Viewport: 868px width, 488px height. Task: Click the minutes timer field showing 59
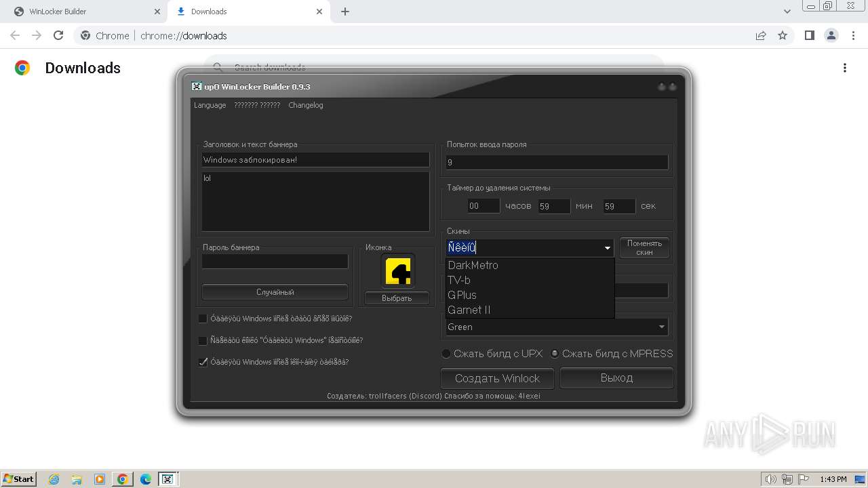pos(554,206)
